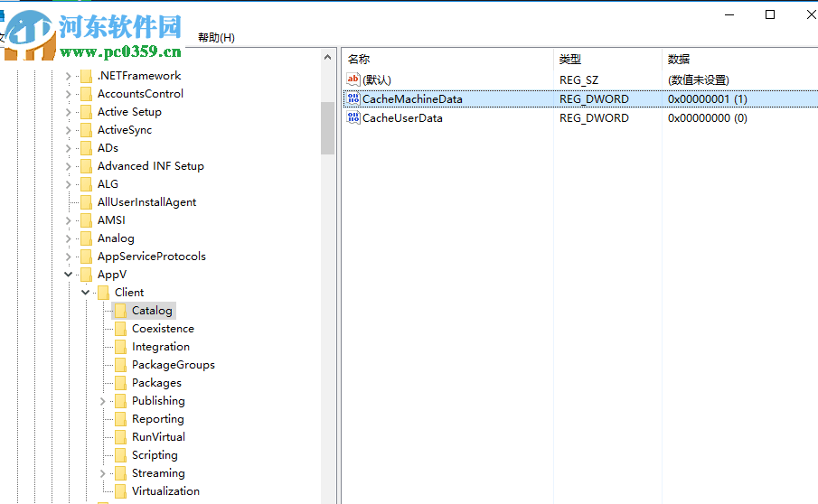Click the Catalog folder icon
Viewport: 818px width, 504px height.
pyautogui.click(x=120, y=311)
